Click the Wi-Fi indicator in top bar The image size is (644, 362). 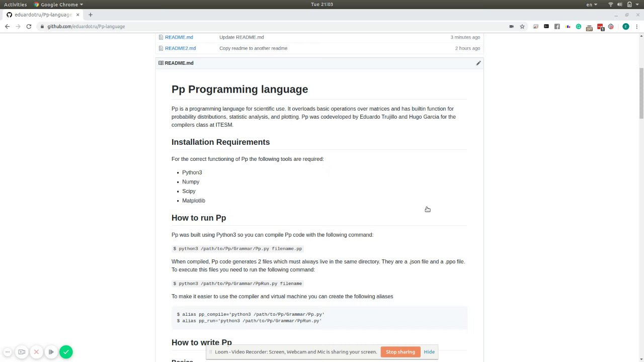pyautogui.click(x=611, y=5)
